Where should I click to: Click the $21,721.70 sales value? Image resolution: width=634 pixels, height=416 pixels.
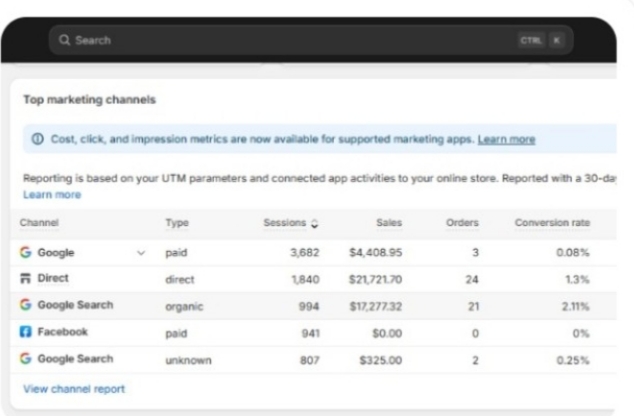(x=376, y=279)
